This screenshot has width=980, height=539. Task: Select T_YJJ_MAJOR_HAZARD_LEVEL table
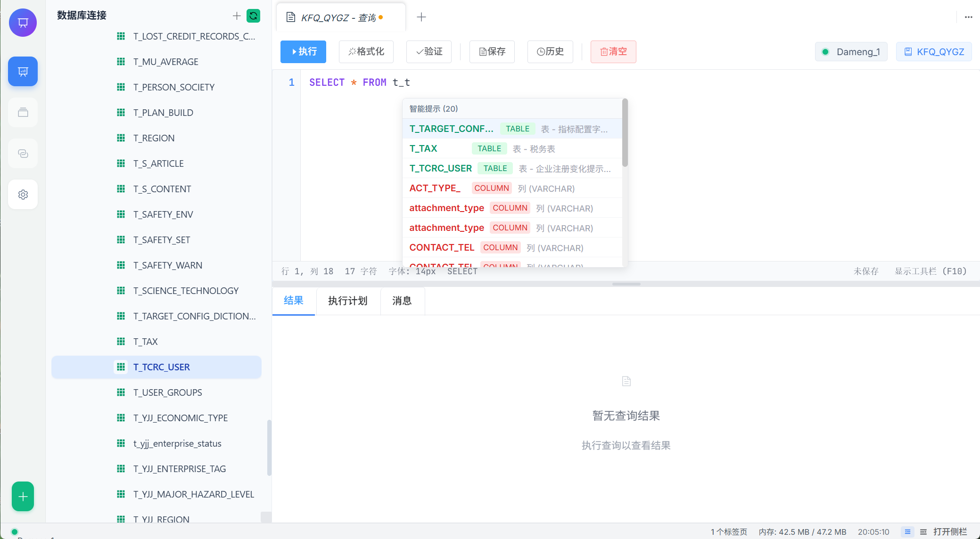156,494
